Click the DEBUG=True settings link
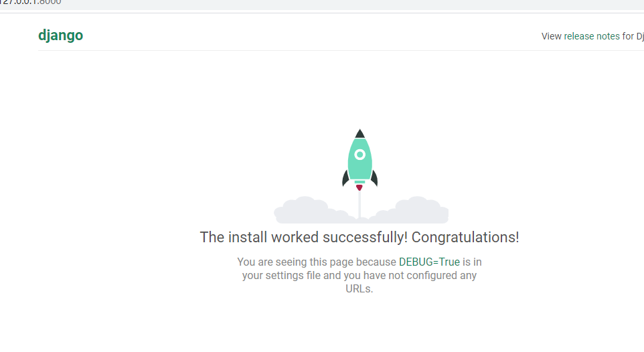The height and width of the screenshot is (352, 644). point(429,262)
